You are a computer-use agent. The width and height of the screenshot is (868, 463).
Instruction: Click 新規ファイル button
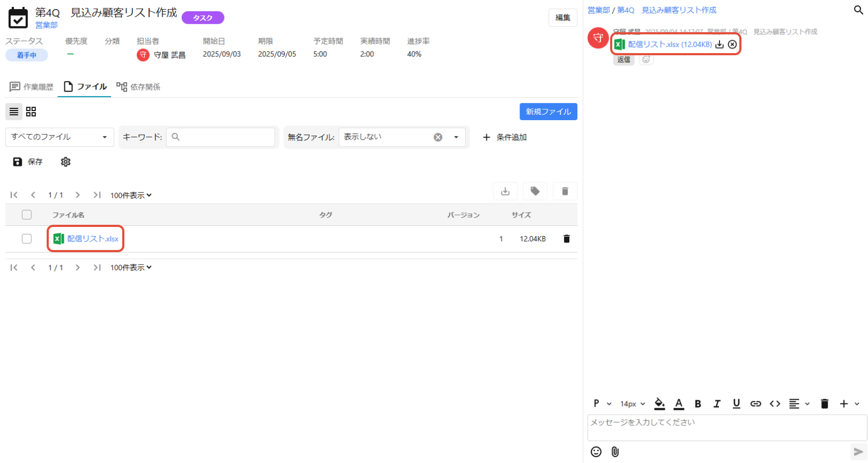click(548, 112)
